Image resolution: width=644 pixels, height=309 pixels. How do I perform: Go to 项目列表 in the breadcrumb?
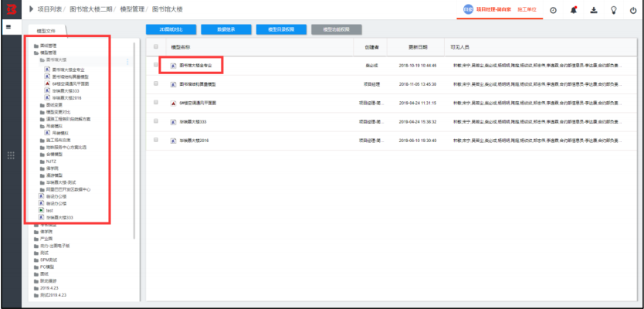point(49,9)
